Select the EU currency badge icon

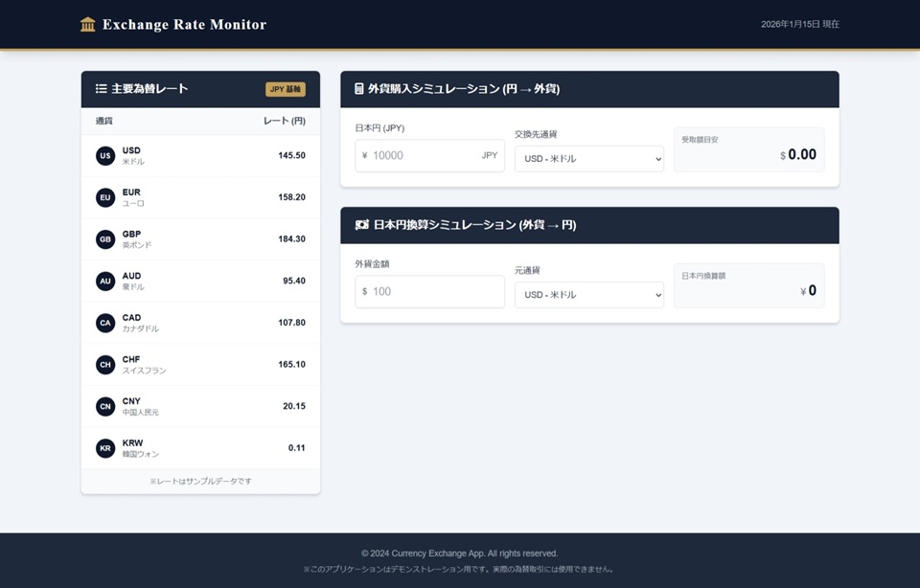(105, 197)
